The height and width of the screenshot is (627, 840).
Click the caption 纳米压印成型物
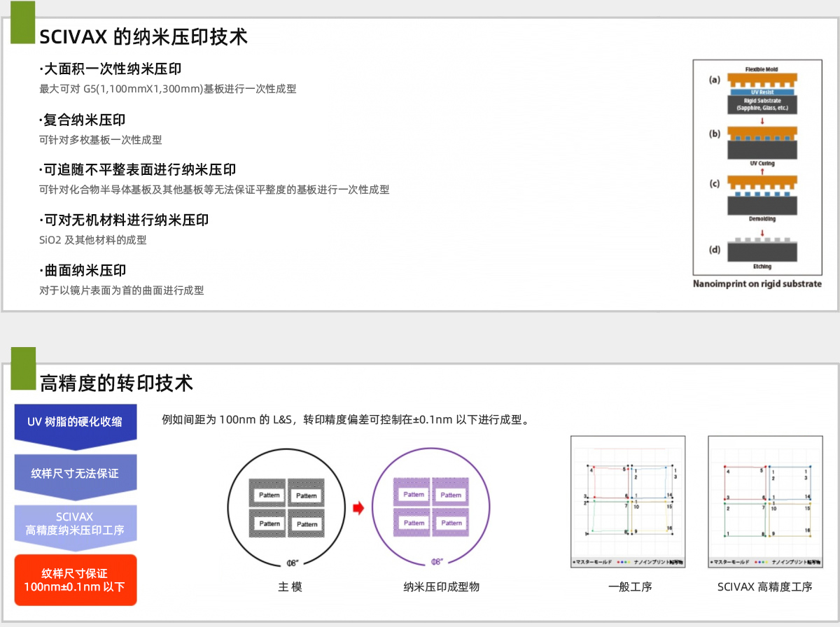442,587
